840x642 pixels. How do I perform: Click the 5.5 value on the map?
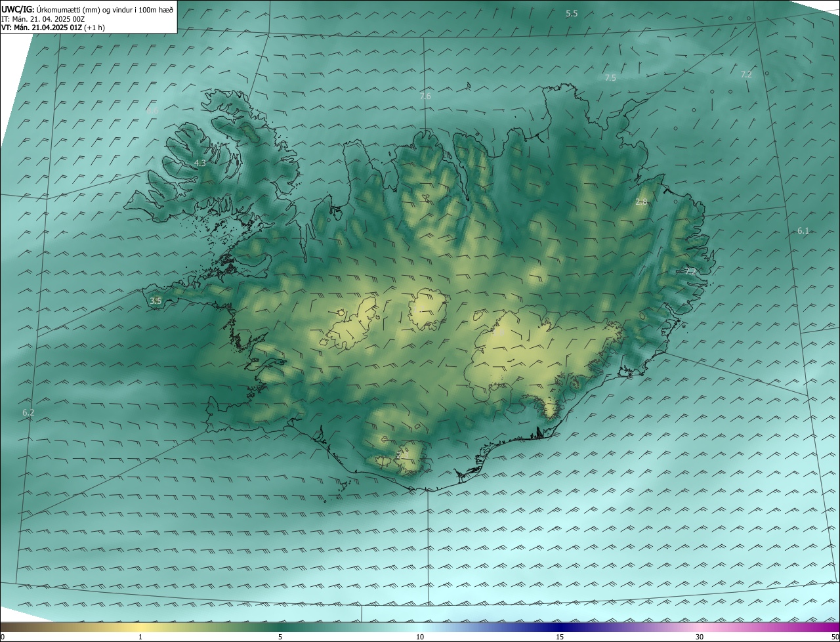point(572,14)
